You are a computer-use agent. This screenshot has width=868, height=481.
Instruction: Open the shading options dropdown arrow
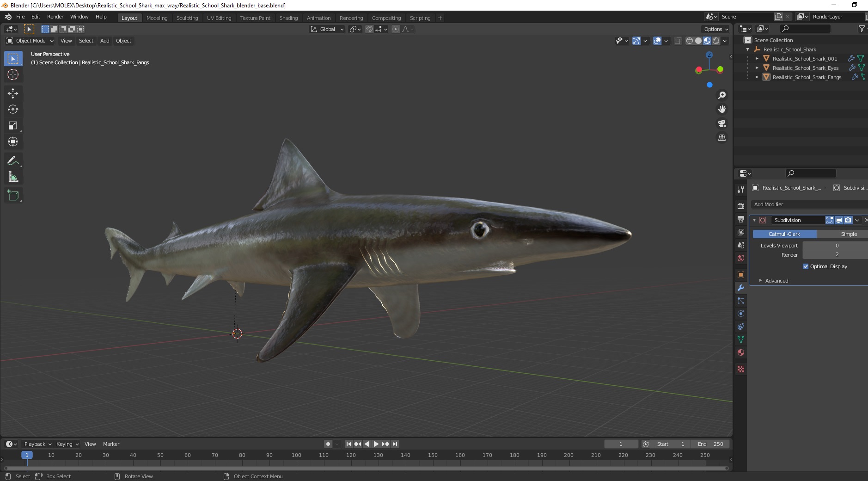point(725,41)
